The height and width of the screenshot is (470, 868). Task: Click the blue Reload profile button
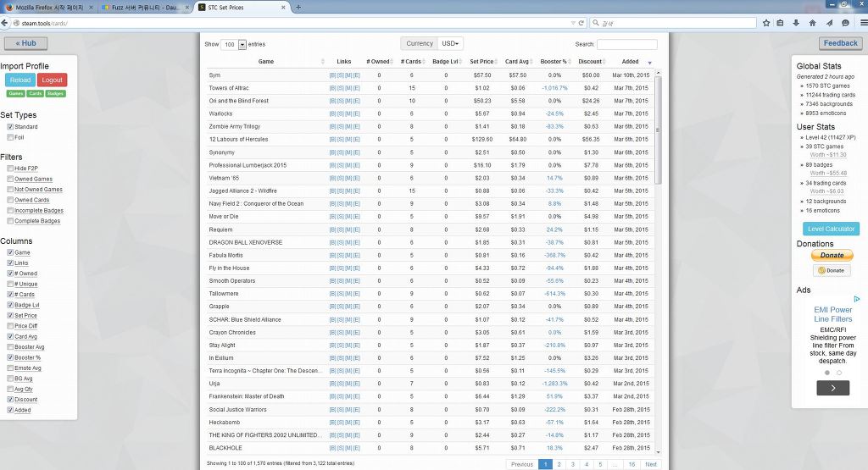tap(20, 80)
